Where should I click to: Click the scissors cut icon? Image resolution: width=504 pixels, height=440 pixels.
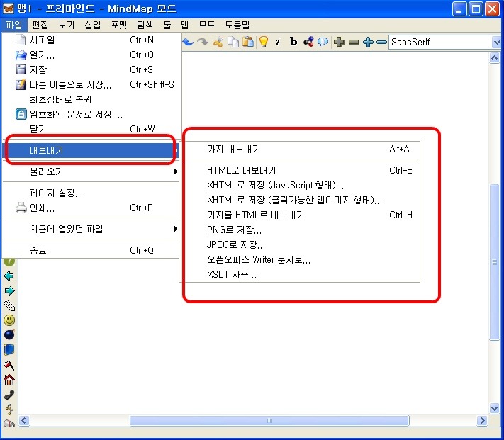(x=218, y=42)
